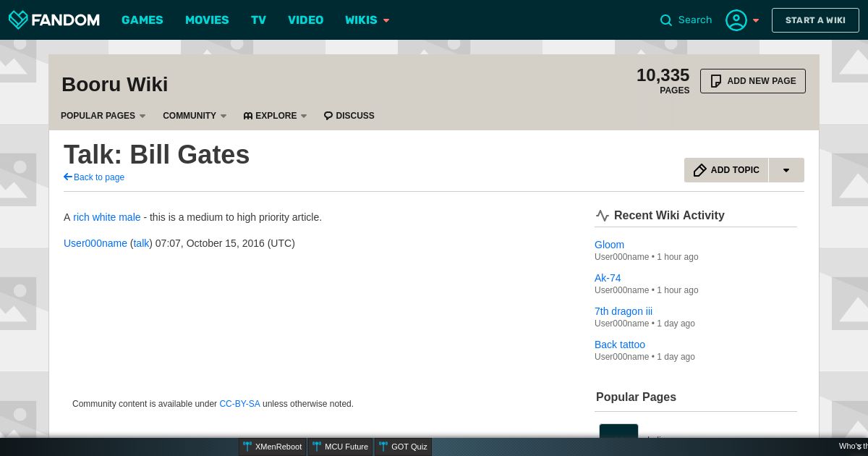Click User000name under the Ak-74 entry

[621, 290]
